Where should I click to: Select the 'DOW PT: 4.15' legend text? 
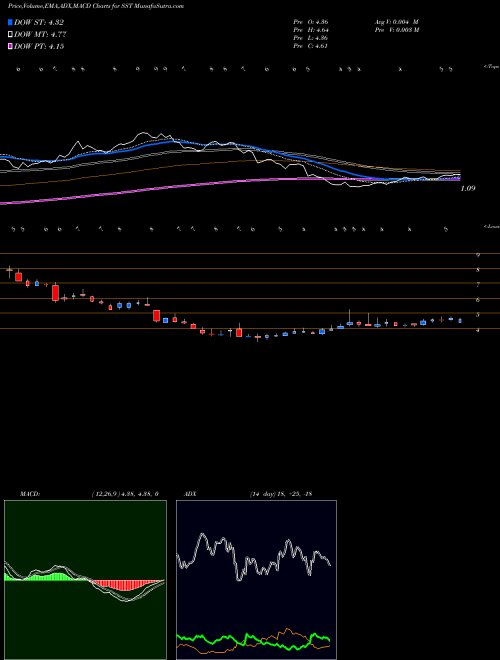39,46
